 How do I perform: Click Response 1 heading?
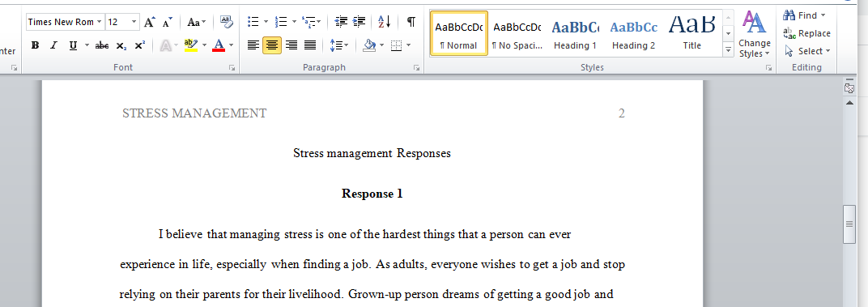point(372,194)
